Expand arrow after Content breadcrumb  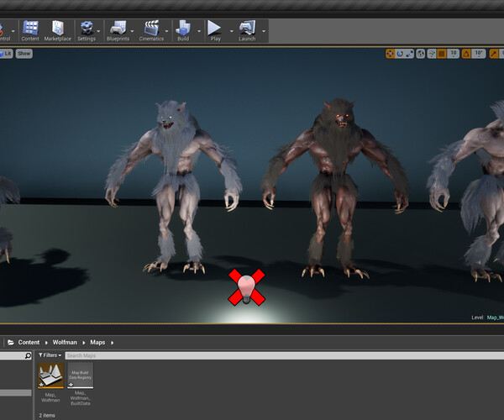[x=46, y=343]
